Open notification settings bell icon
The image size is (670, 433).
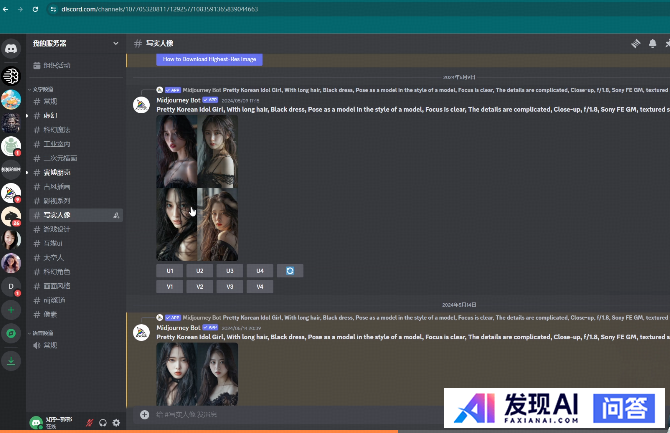pos(653,44)
